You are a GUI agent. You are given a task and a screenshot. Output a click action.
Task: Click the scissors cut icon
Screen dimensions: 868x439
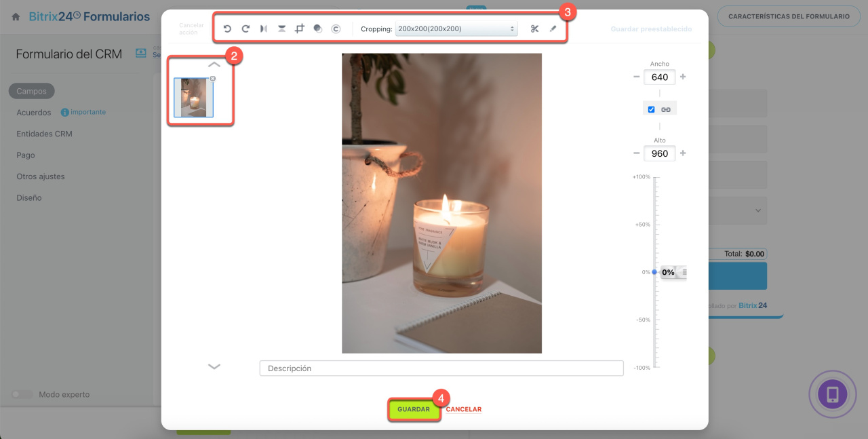click(x=534, y=29)
